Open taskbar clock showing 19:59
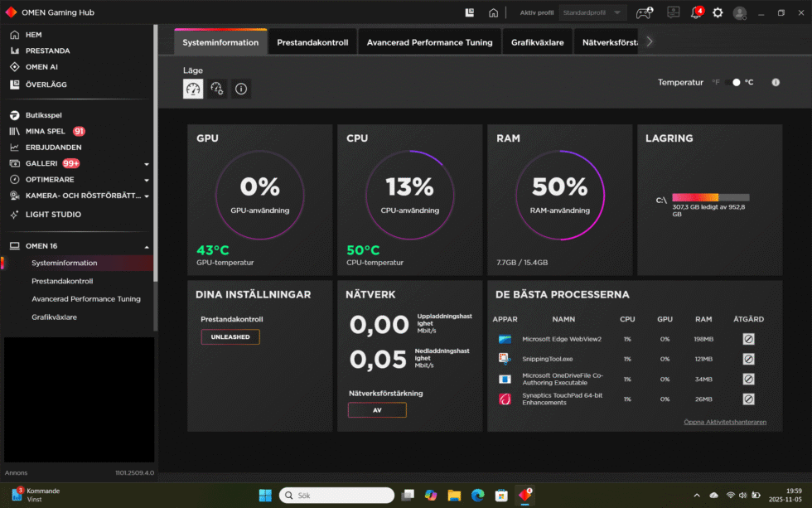The image size is (812, 508). point(785,495)
